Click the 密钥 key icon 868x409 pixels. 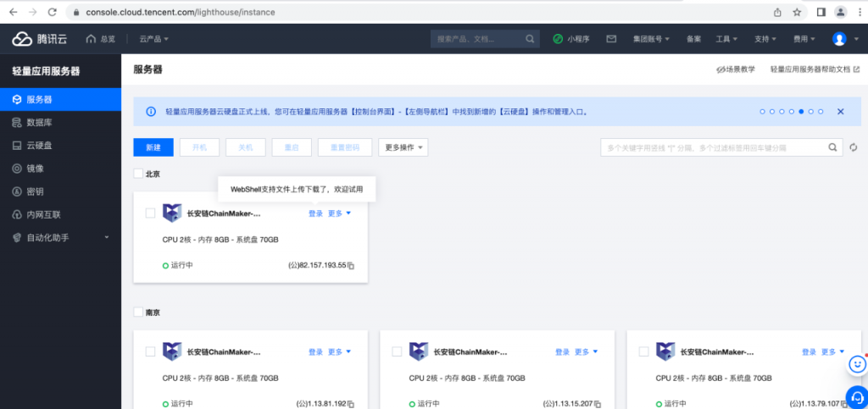[17, 191]
